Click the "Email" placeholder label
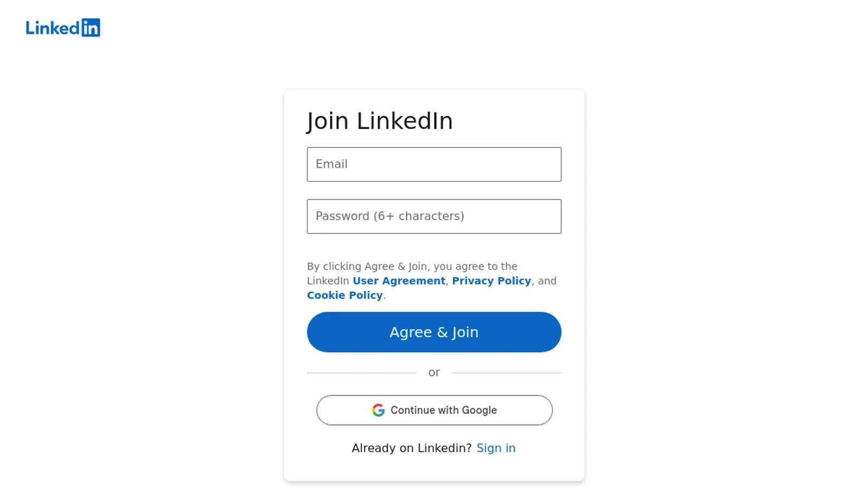 click(331, 164)
